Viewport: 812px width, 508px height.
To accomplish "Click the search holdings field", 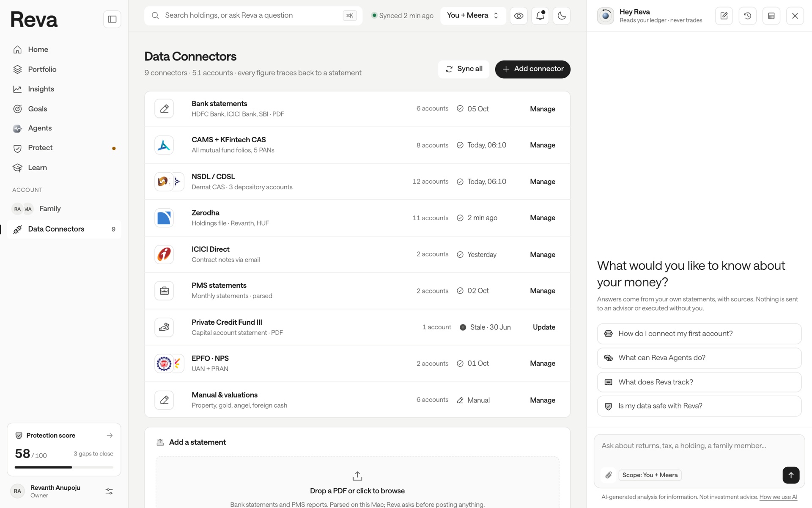I will [253, 16].
